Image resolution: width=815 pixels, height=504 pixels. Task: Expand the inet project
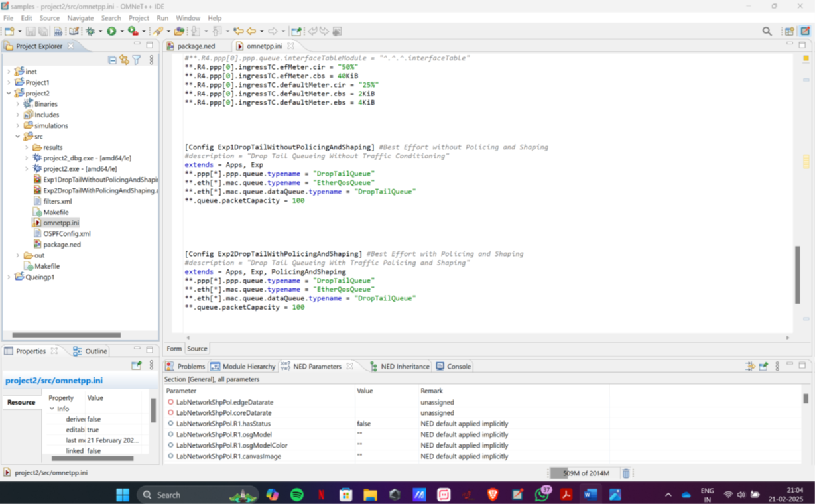pos(9,72)
